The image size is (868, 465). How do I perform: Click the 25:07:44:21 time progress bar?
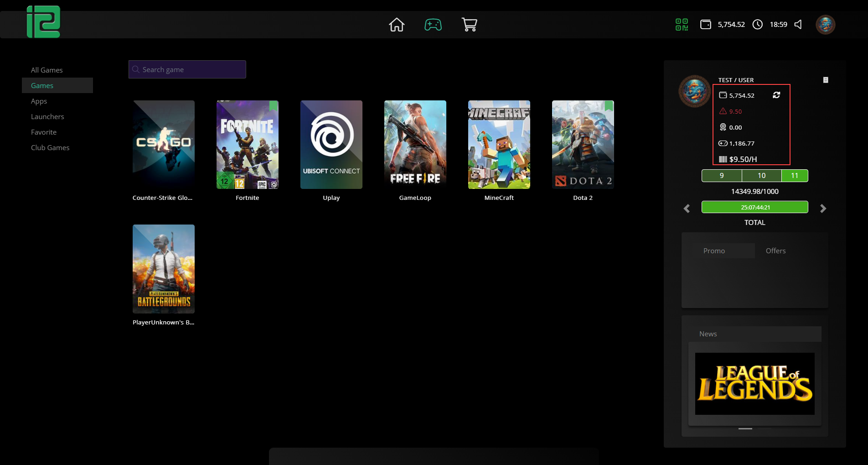755,207
